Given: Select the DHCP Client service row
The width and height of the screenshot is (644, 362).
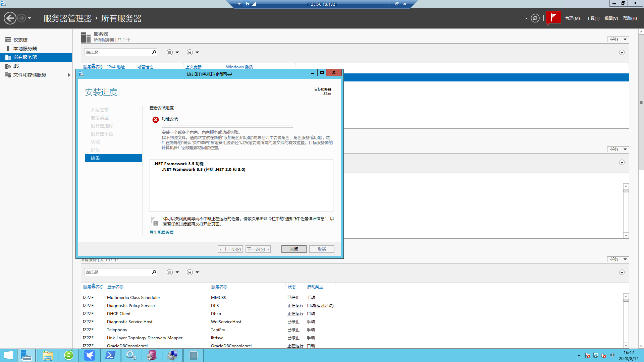Looking at the screenshot, I should (352, 314).
